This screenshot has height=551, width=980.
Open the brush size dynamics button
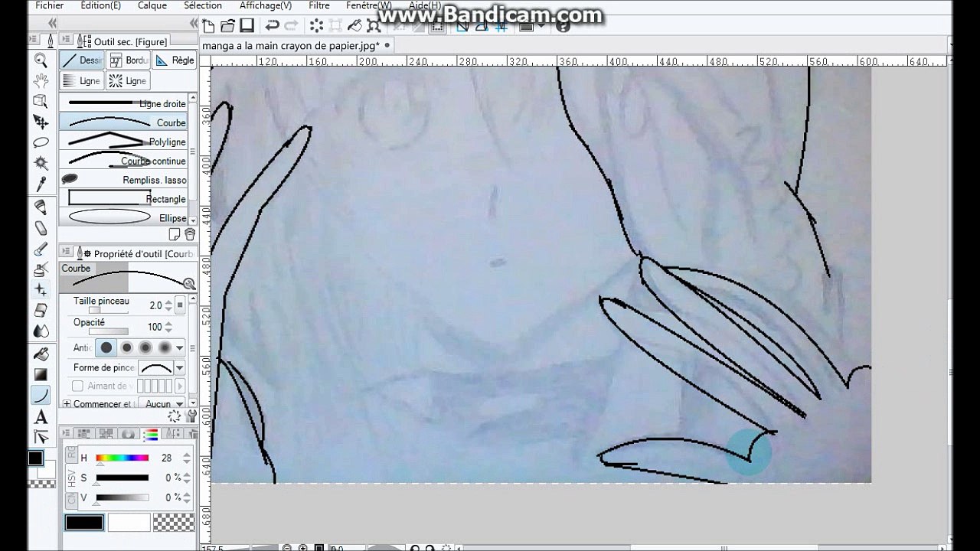tap(180, 305)
